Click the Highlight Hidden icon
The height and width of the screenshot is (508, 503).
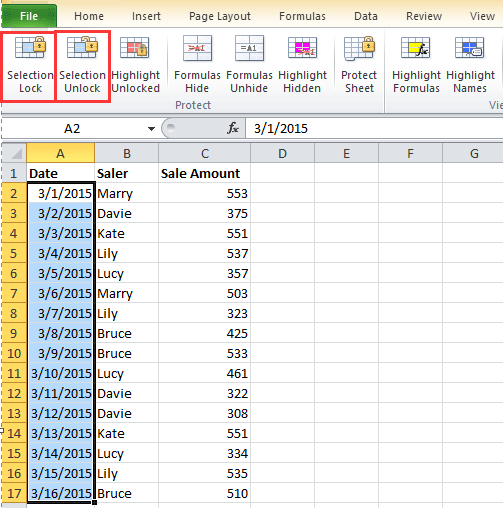coord(302,48)
